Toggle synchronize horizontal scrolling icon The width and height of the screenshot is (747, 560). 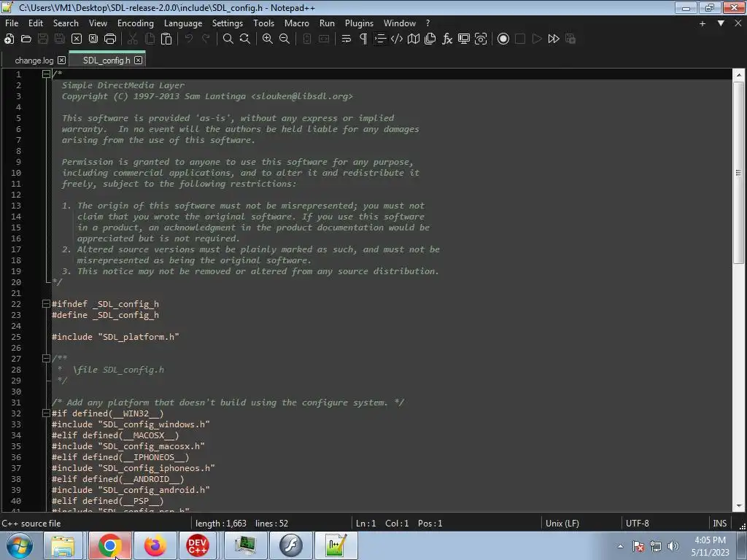[324, 39]
